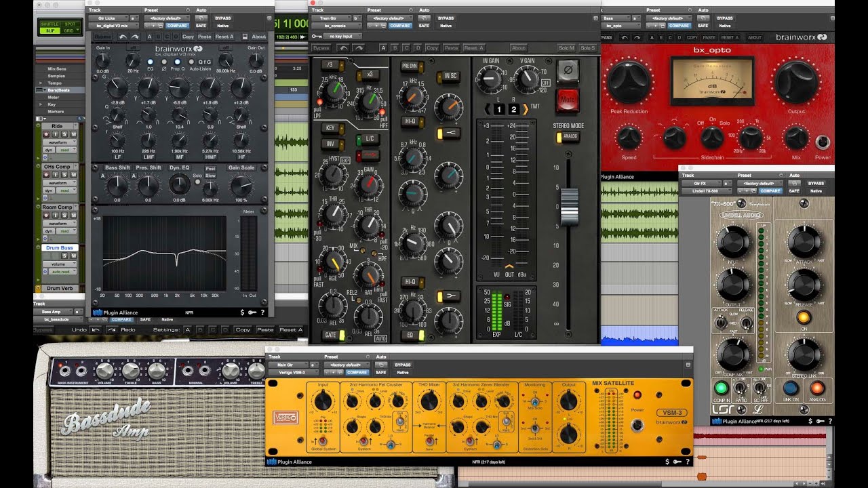Toggle the orange ANALOG button on Lindell 7X-500
Viewport: 868px width, 488px height.
point(817,388)
